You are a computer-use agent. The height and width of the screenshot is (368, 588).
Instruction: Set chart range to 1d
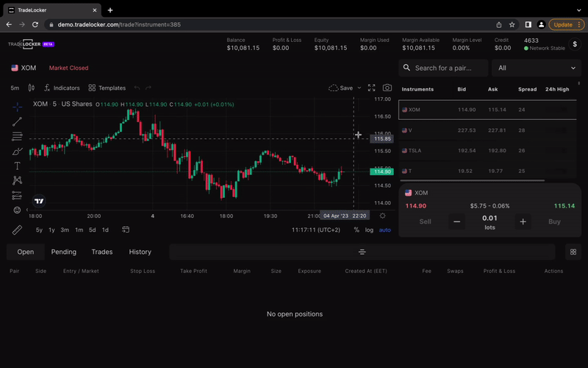(x=105, y=230)
